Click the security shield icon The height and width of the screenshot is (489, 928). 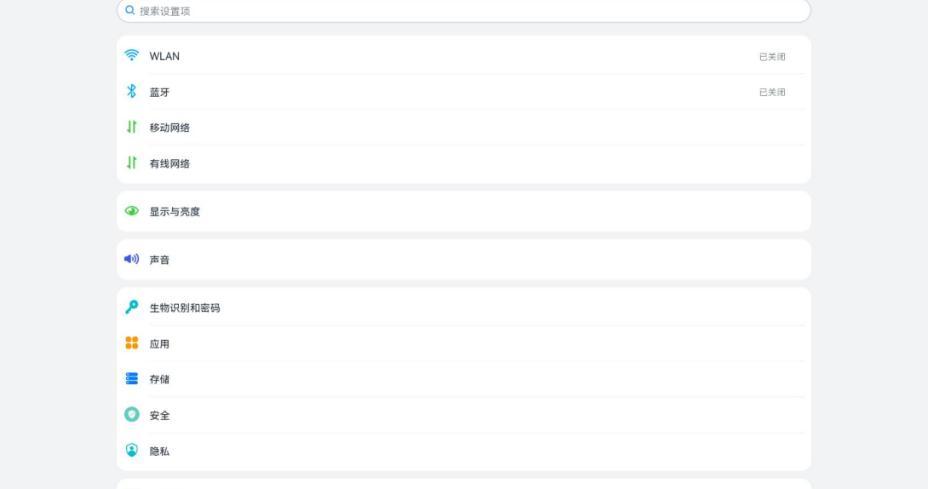click(x=131, y=415)
